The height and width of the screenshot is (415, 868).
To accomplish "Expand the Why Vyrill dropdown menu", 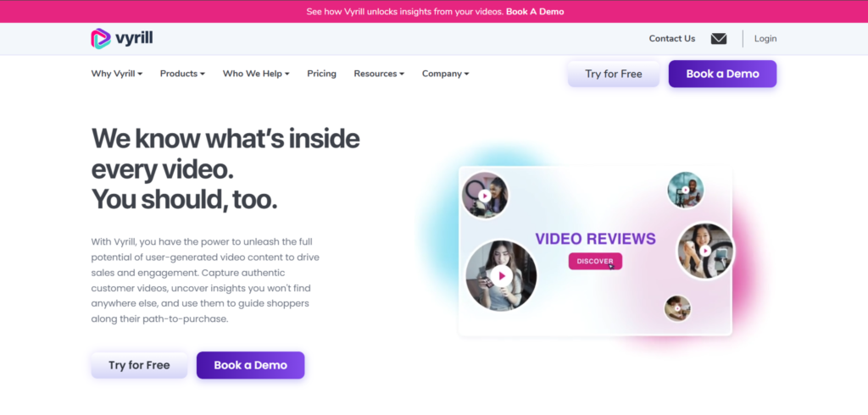I will [x=117, y=74].
